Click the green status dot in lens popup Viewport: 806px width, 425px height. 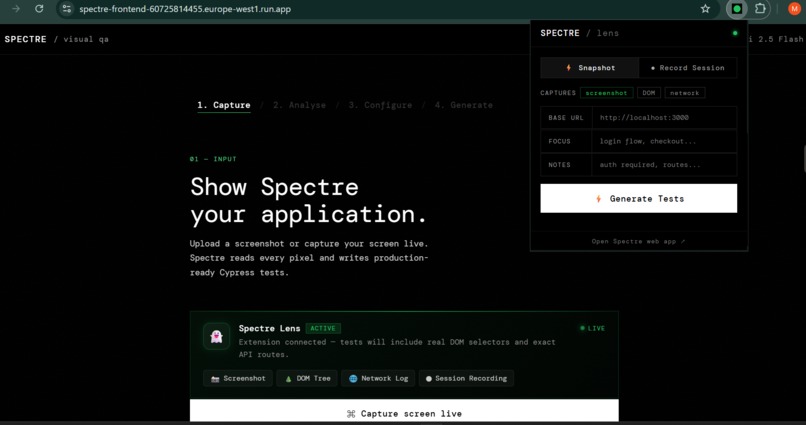click(735, 33)
